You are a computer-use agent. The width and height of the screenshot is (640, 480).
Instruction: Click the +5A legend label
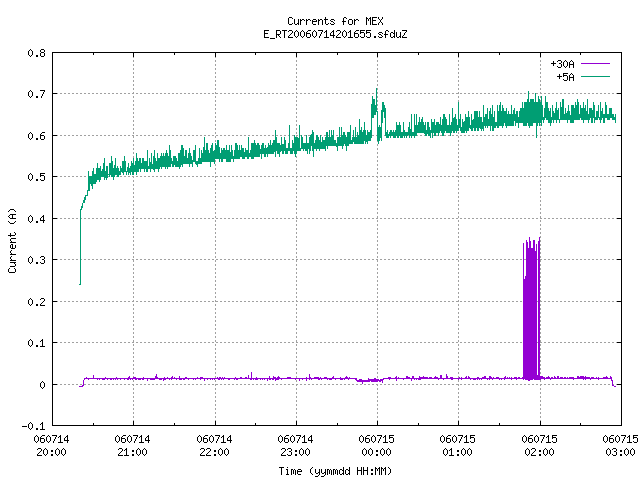point(565,77)
